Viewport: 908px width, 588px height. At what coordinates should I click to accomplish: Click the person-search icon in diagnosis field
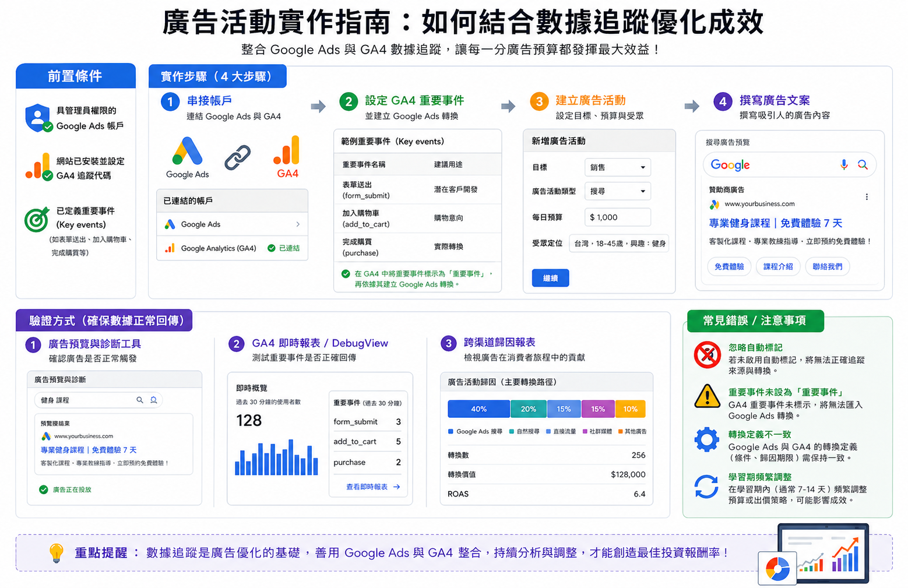click(154, 400)
